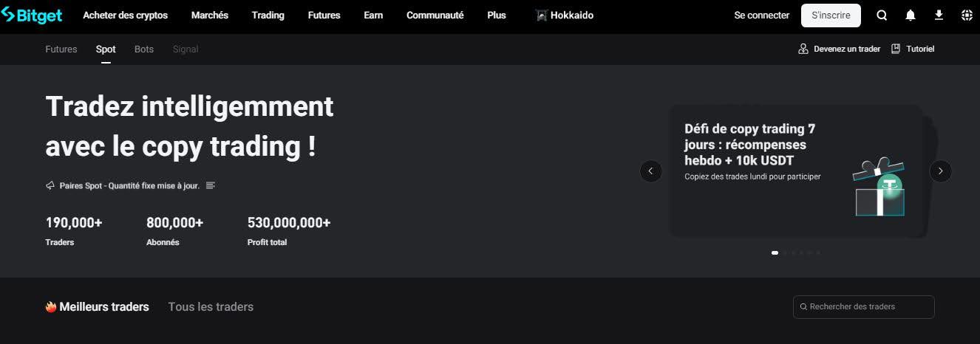Image resolution: width=980 pixels, height=344 pixels.
Task: Switch to Futures copy trading tab
Action: tap(61, 49)
